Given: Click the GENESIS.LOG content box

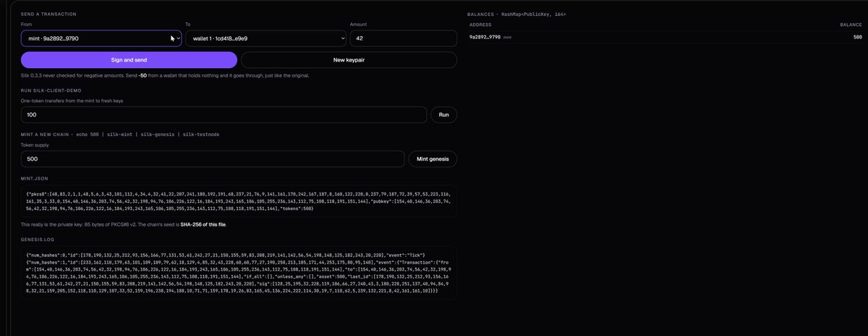Looking at the screenshot, I should 239,272.
